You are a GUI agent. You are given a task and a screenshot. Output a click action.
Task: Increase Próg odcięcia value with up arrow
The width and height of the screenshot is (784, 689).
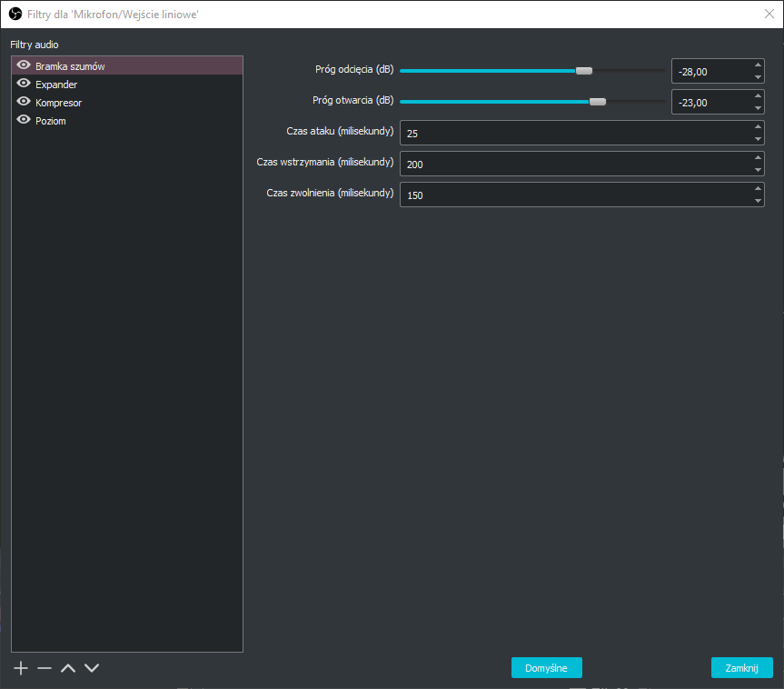pyautogui.click(x=758, y=65)
